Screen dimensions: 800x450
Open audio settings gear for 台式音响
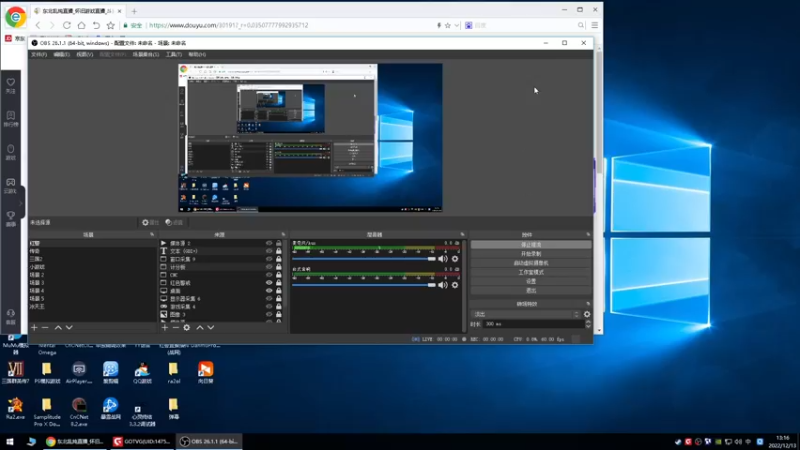(455, 285)
